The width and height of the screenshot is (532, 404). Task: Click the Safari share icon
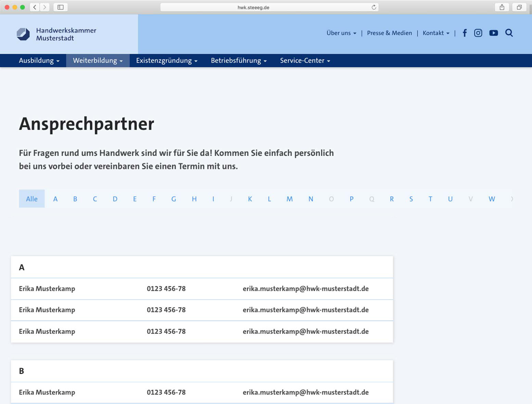pyautogui.click(x=502, y=7)
